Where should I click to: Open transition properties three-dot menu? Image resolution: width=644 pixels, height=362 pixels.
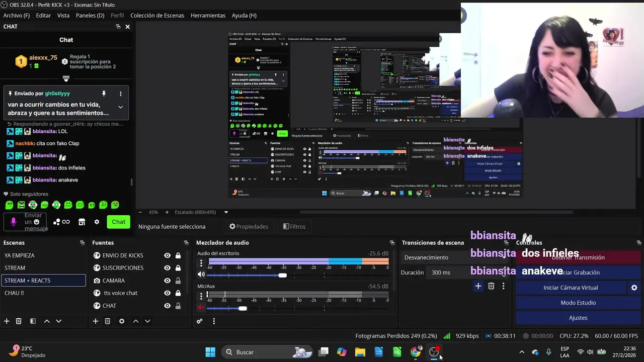tap(503, 286)
